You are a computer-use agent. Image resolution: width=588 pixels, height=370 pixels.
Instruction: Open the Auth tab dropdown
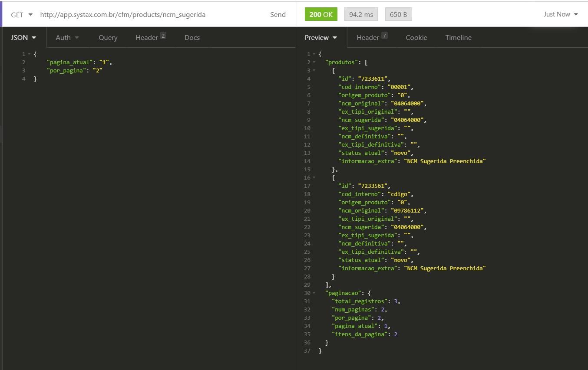click(67, 37)
